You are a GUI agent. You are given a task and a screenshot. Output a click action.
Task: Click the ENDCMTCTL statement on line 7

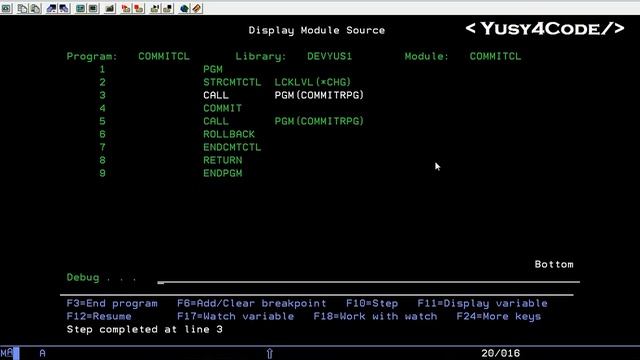[232, 147]
